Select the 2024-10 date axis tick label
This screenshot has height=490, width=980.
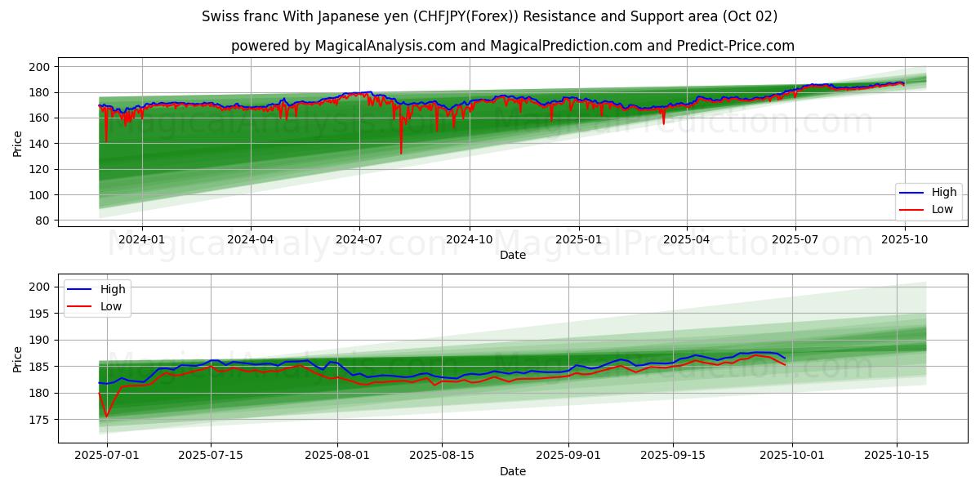point(470,239)
